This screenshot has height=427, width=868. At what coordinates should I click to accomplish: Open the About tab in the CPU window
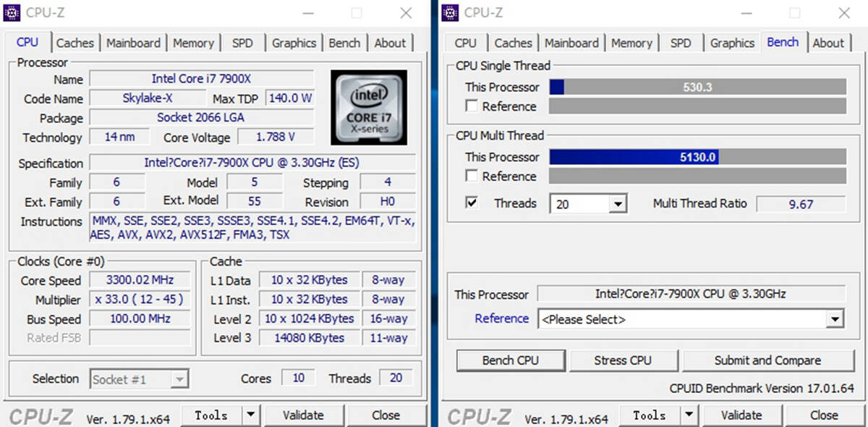point(390,43)
